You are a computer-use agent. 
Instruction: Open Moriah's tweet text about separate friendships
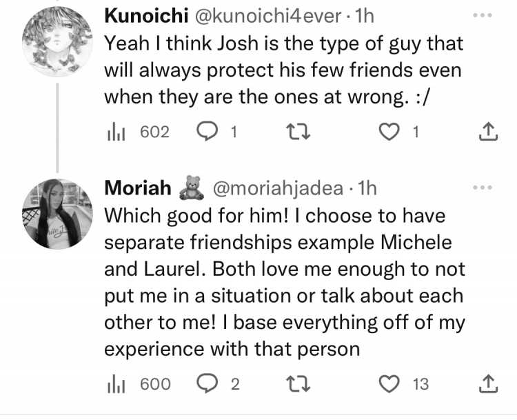click(x=285, y=282)
